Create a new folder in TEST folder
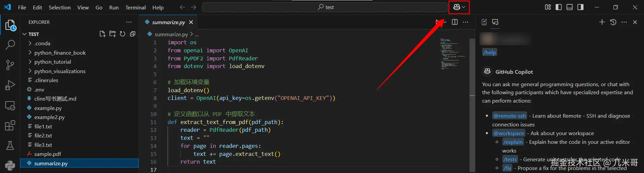The image size is (644, 173). click(x=112, y=34)
